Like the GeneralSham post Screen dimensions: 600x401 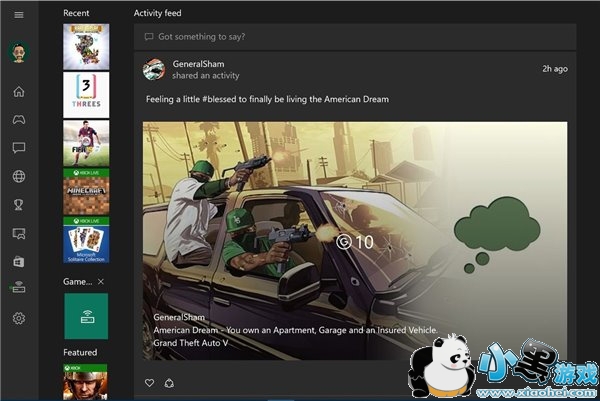pos(149,383)
